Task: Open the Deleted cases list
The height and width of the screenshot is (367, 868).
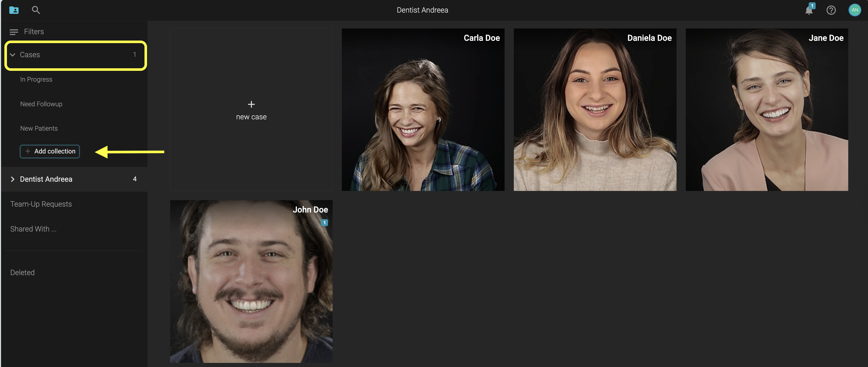Action: pyautogui.click(x=22, y=273)
